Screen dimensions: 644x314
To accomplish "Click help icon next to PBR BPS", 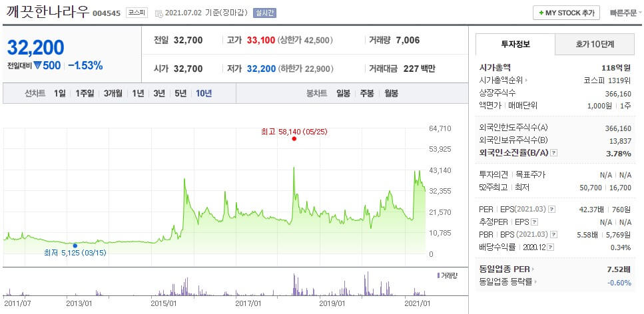I will click(x=554, y=235).
